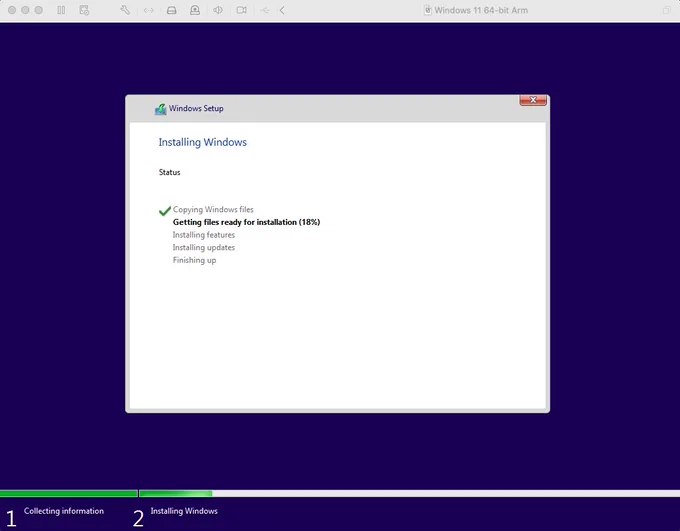Viewport: 680px width, 531px height.
Task: Click the green checkmark beside Copying Windows files
Action: tap(165, 210)
